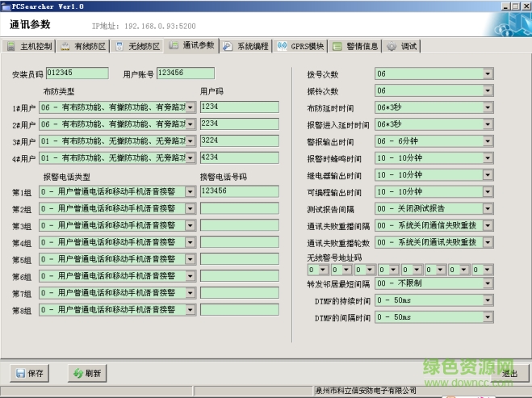Click the refresh icon on 刷新
The width and height of the screenshot is (532, 398).
pyautogui.click(x=77, y=373)
